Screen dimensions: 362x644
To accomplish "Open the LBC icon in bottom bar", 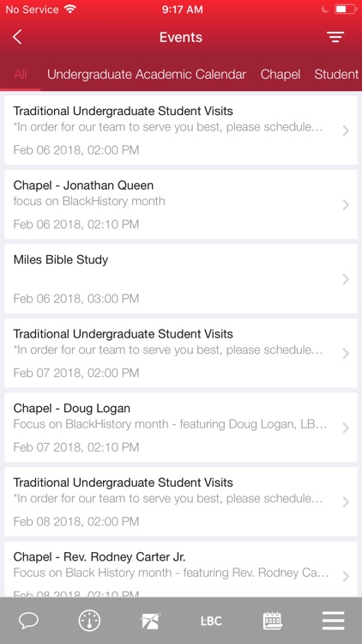I will click(211, 621).
